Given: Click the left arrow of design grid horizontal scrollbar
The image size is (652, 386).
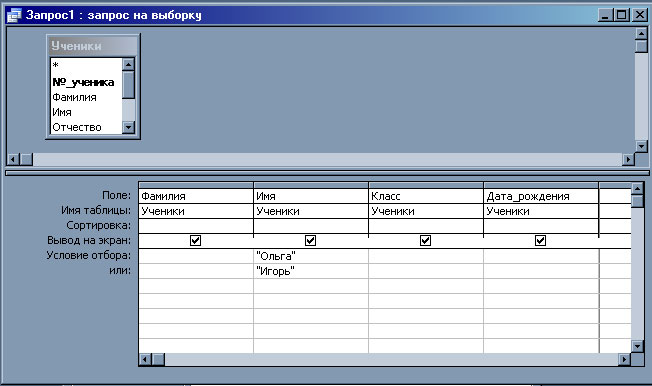Looking at the screenshot, I should [145, 359].
